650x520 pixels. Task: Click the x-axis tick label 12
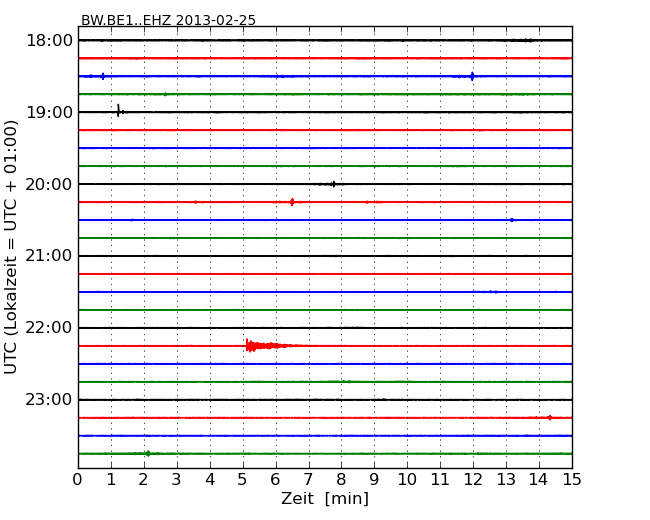point(473,479)
